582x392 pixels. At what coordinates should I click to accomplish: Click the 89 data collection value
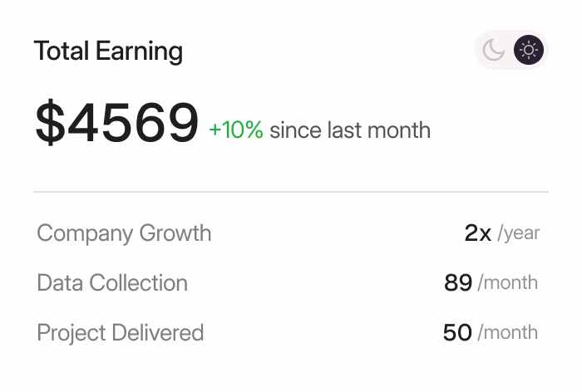(x=458, y=283)
